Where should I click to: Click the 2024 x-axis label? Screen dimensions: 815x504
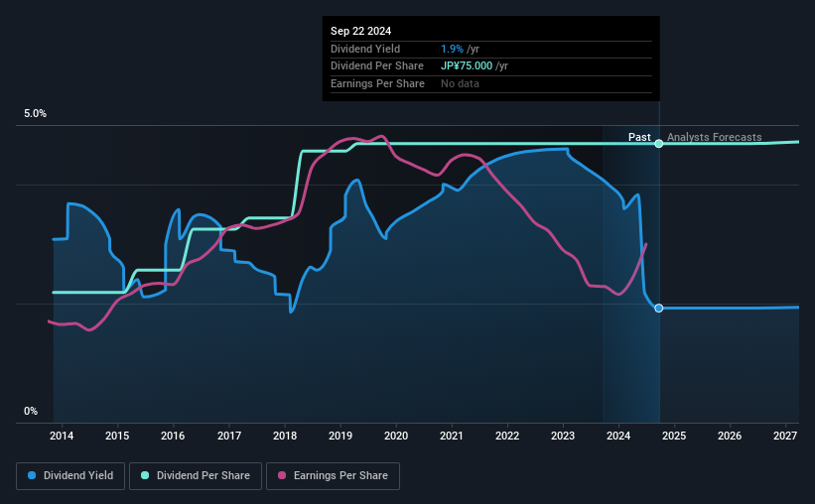[618, 436]
